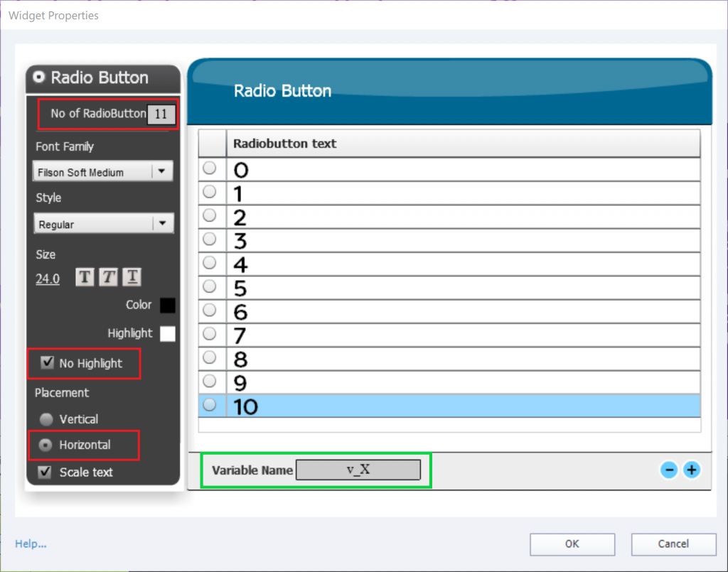Open the Font Family dropdown

click(x=163, y=171)
